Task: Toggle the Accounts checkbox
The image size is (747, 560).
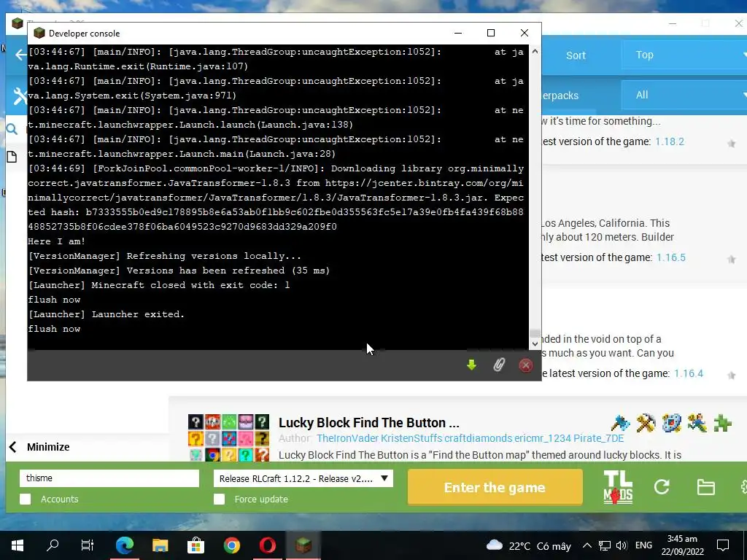Action: point(26,499)
